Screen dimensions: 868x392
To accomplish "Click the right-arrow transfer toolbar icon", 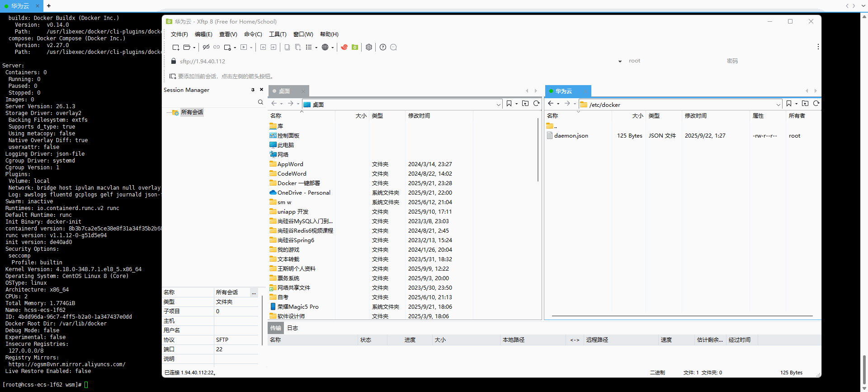I will 274,47.
